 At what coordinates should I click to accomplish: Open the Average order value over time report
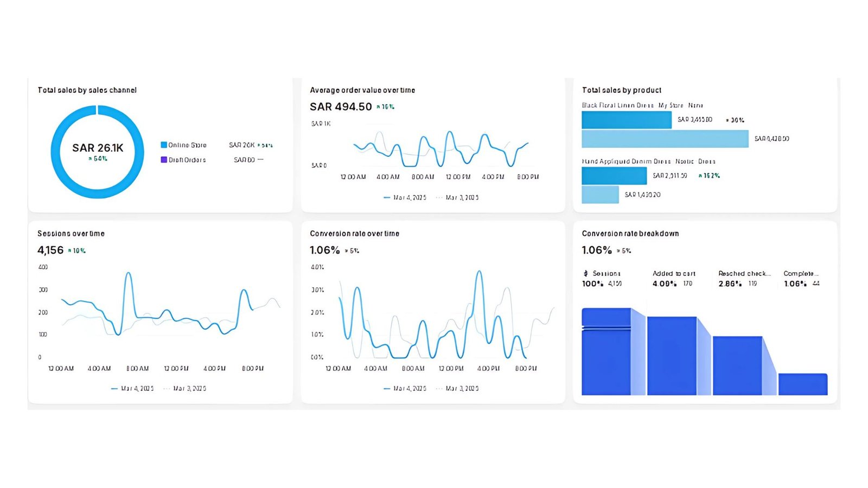click(x=362, y=90)
